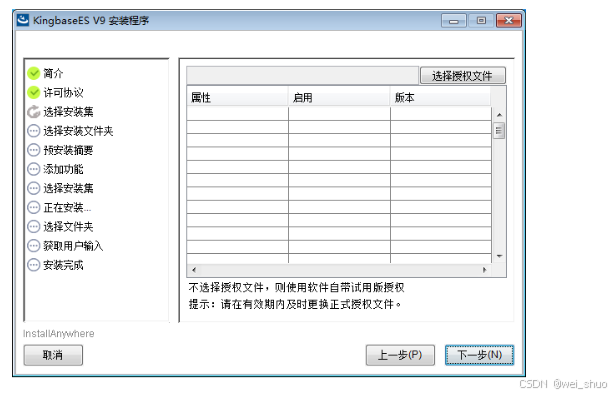This screenshot has height=395, width=614.
Task: Select the 选择安装文件夹 step label
Action: [x=78, y=131]
